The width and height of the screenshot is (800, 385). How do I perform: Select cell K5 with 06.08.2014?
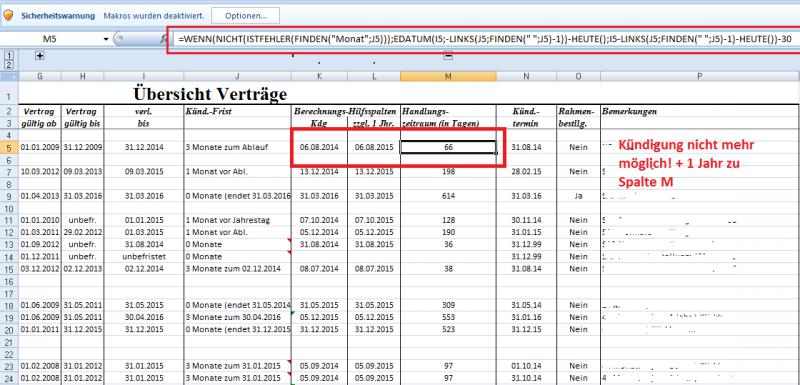tap(319, 147)
